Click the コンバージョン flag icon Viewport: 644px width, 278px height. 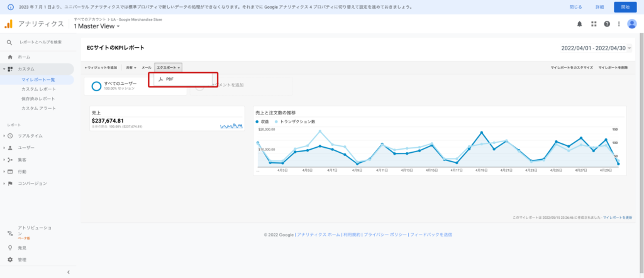[x=10, y=184]
